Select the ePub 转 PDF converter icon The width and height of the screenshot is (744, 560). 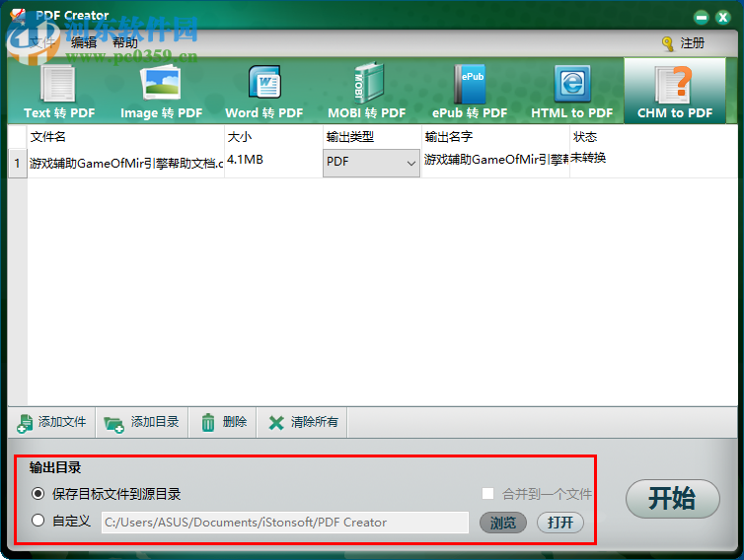tap(470, 84)
